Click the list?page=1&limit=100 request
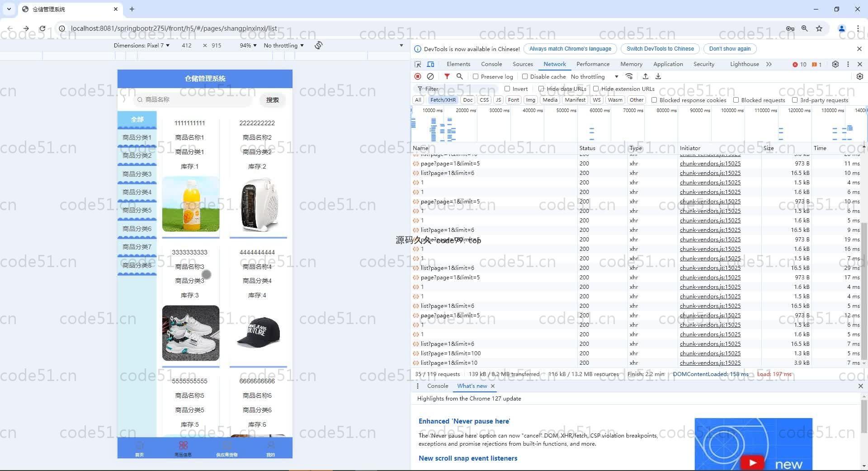The image size is (868, 471). pyautogui.click(x=450, y=353)
